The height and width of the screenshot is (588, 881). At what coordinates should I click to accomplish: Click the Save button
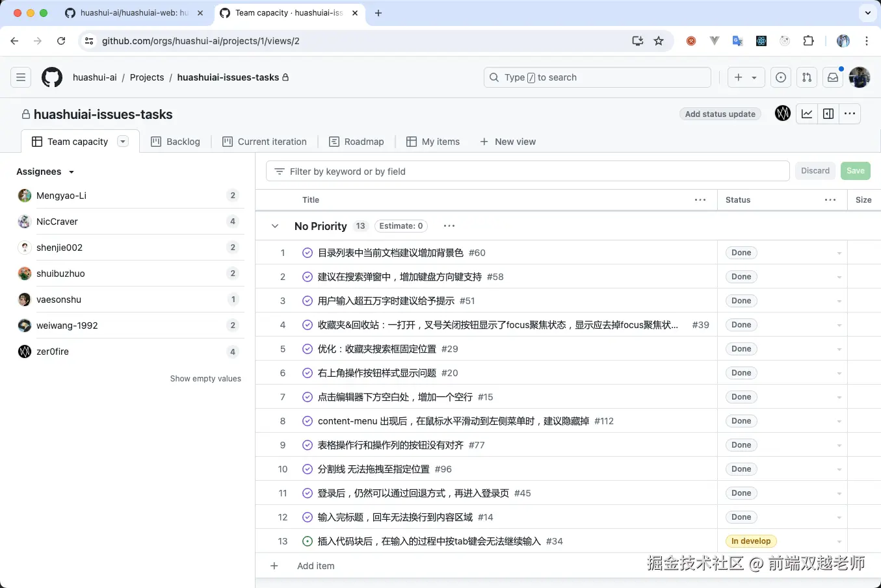(855, 170)
